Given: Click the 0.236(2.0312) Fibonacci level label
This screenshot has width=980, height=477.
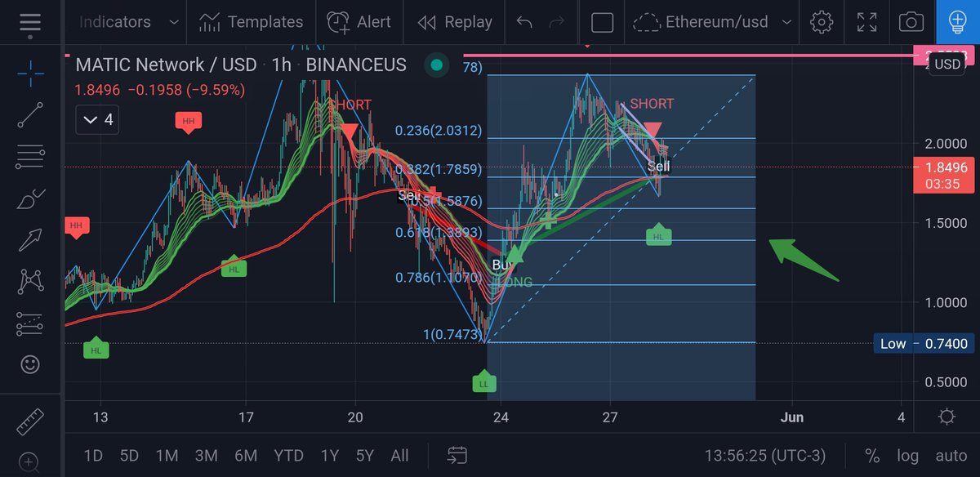Looking at the screenshot, I should coord(439,130).
